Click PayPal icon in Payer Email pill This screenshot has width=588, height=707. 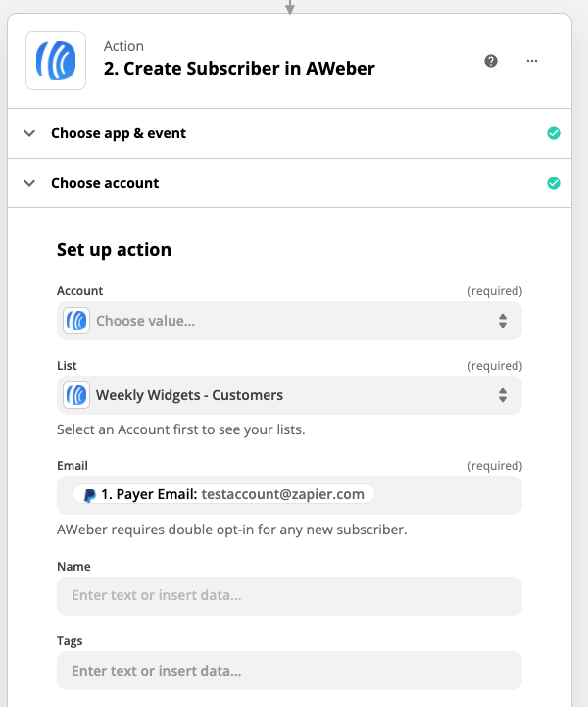[x=90, y=495]
